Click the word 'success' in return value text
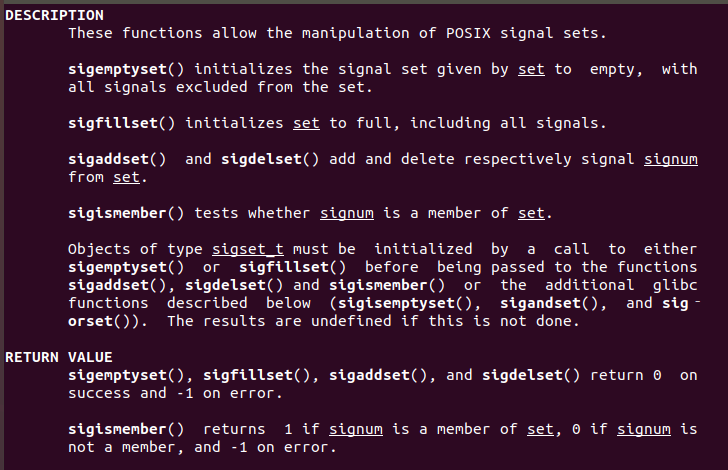Screen dimensions: 728x470 point(99,393)
